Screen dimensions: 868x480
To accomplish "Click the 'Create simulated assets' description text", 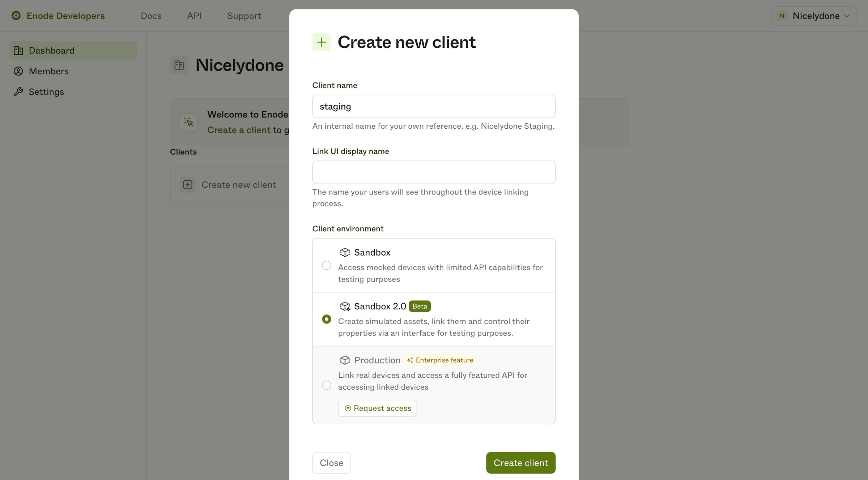I will [434, 327].
